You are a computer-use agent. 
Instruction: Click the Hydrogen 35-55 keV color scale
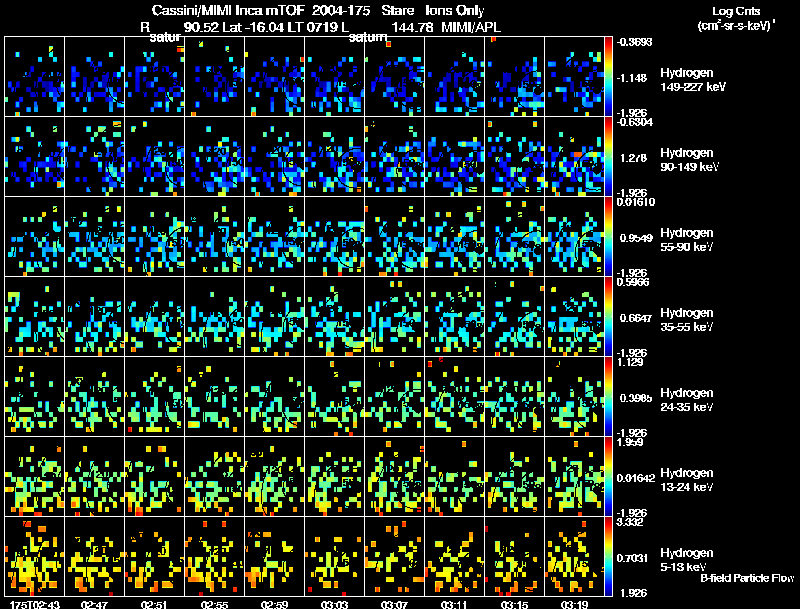(608, 316)
